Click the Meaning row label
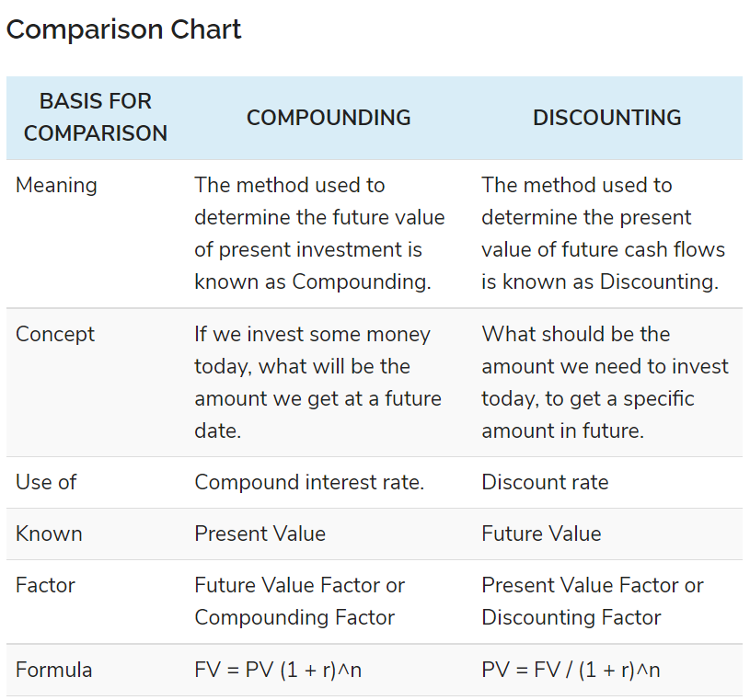750x700 pixels. tap(56, 185)
